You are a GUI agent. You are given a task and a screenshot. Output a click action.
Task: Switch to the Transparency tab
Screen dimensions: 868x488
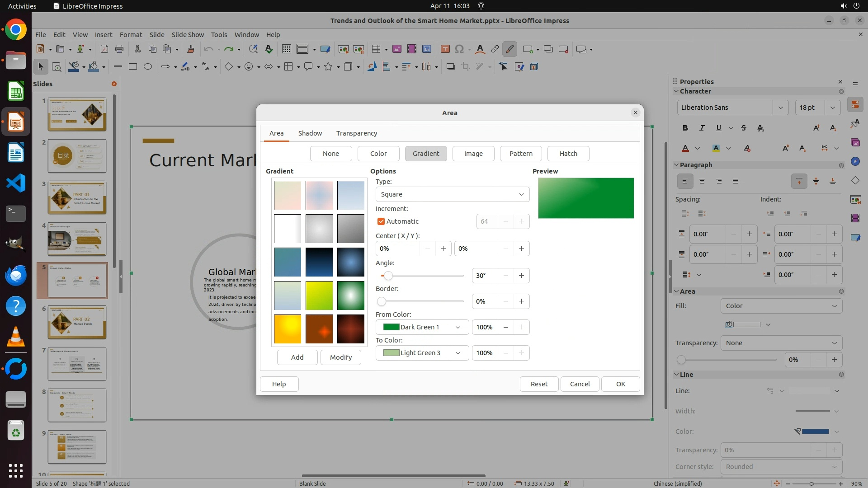pos(356,133)
